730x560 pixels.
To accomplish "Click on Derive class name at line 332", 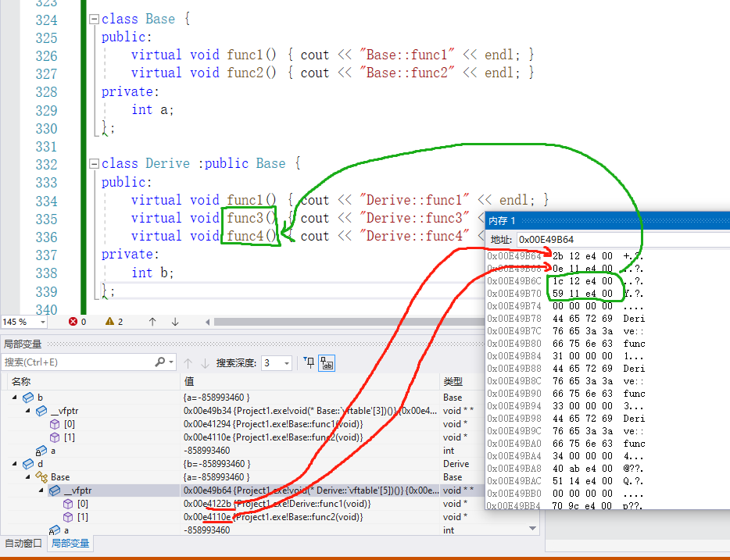I will (167, 163).
